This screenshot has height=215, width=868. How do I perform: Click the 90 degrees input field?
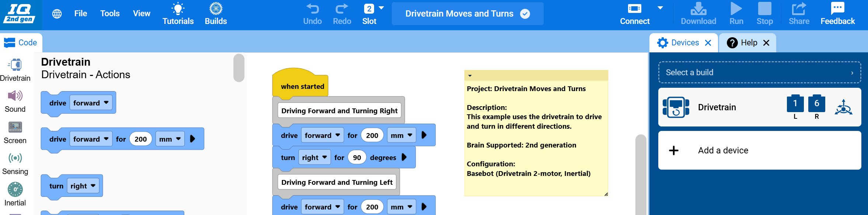(x=357, y=157)
